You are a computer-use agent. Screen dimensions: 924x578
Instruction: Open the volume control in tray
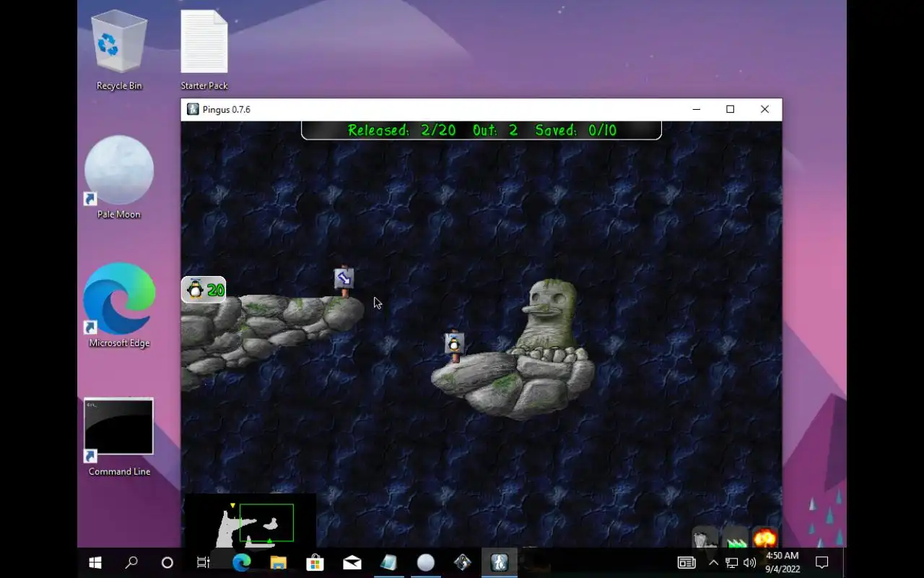tap(749, 563)
